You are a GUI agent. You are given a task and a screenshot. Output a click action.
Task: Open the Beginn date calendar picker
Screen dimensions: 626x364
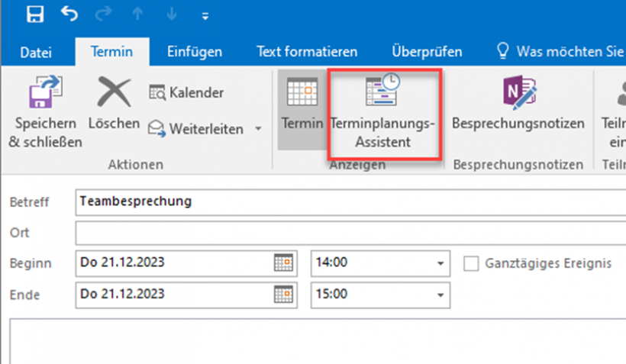pyautogui.click(x=283, y=263)
